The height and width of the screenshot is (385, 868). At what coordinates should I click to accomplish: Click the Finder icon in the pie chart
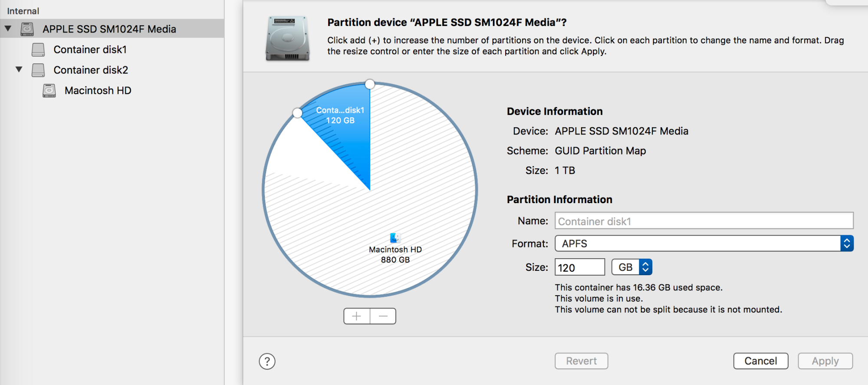(x=395, y=238)
